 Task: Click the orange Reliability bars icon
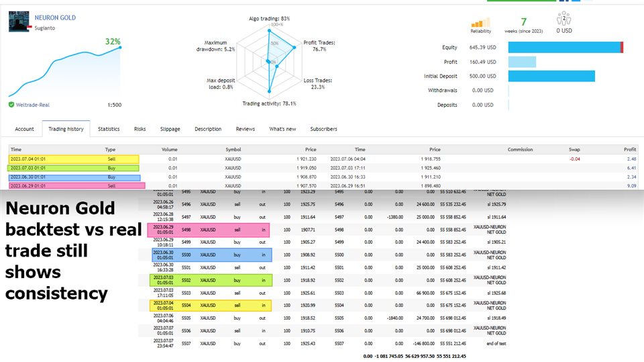pyautogui.click(x=480, y=21)
